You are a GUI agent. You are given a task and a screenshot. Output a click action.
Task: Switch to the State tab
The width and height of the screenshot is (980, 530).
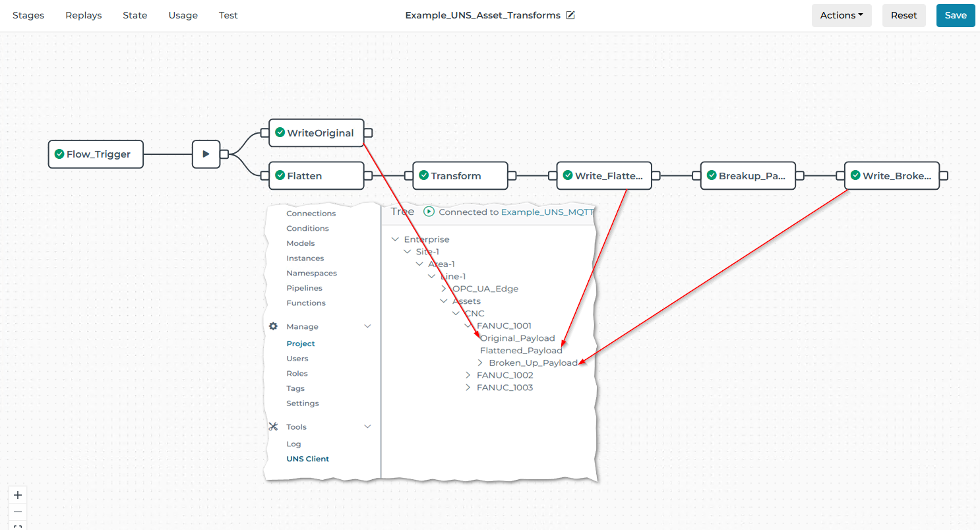tap(135, 15)
